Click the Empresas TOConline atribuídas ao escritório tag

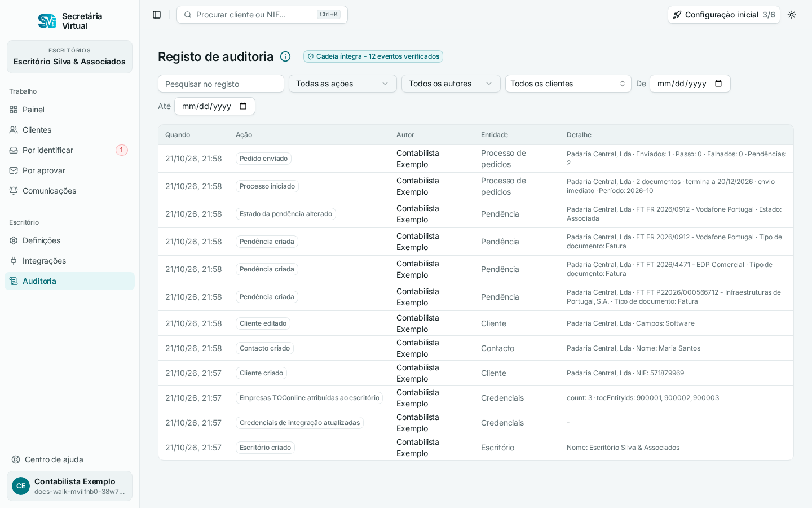pos(309,398)
